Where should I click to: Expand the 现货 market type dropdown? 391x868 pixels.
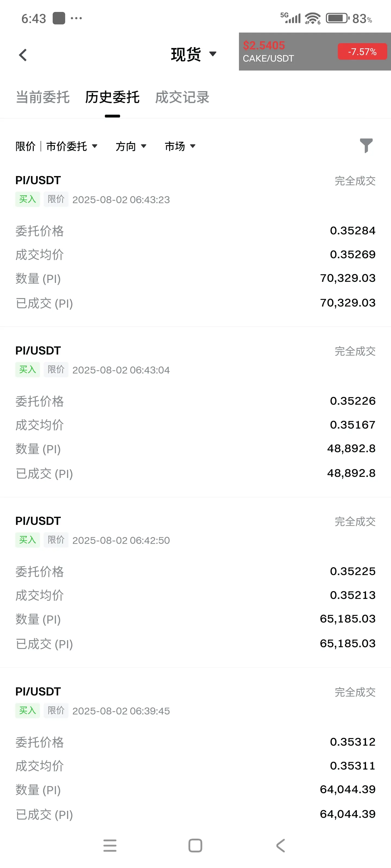[x=194, y=54]
